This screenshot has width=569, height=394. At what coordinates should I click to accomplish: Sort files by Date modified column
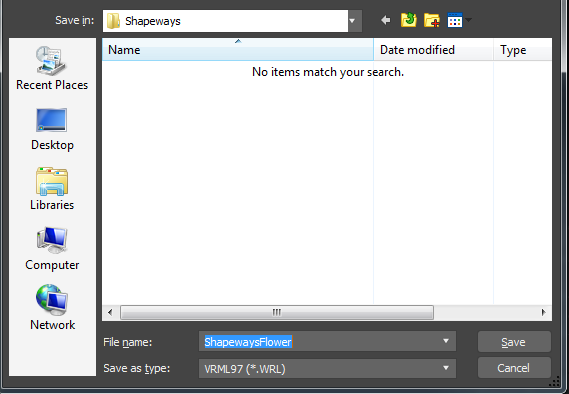[x=433, y=50]
